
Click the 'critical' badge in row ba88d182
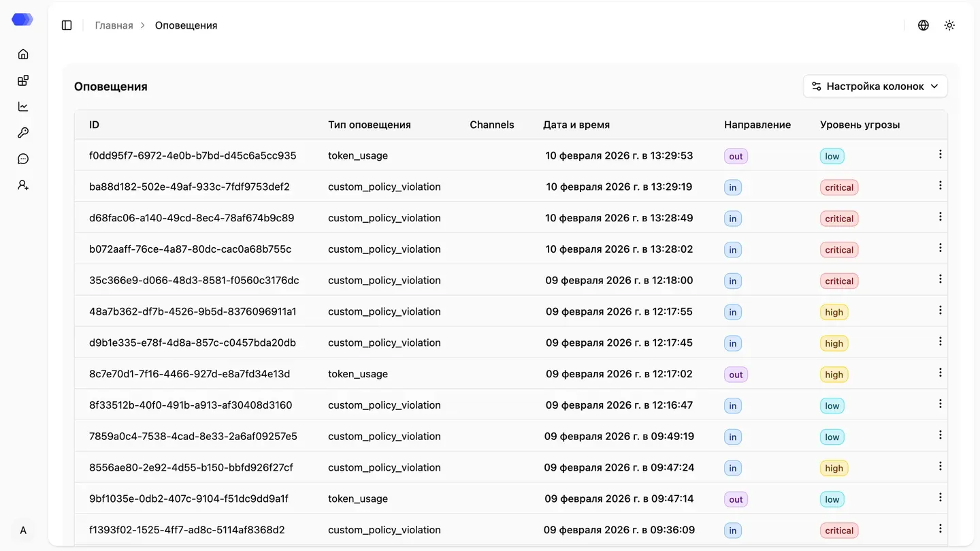tap(839, 187)
